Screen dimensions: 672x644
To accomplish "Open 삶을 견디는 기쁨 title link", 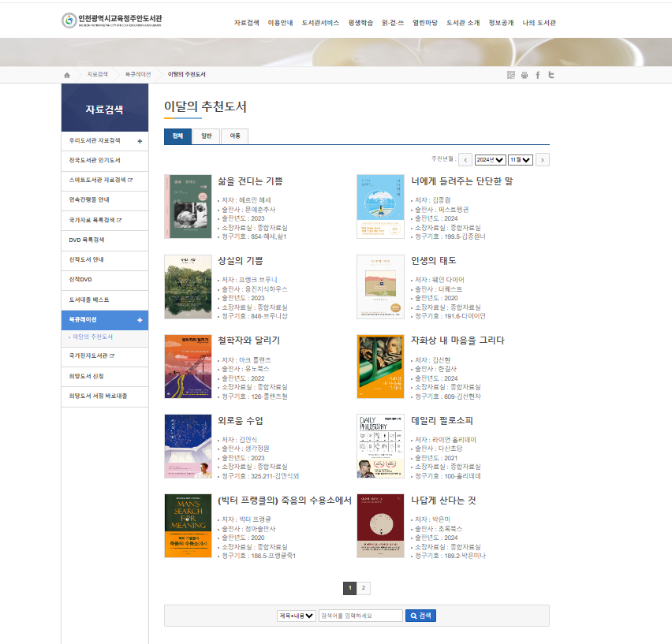I will pyautogui.click(x=250, y=181).
